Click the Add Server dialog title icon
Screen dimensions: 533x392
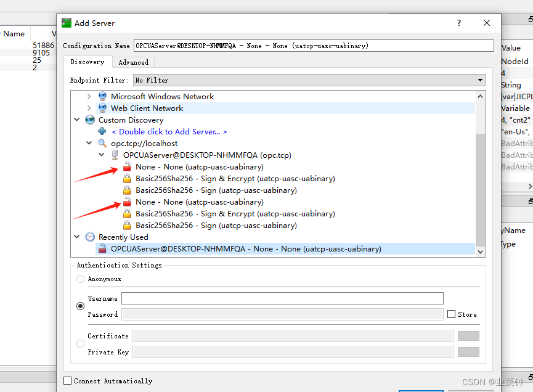(67, 23)
